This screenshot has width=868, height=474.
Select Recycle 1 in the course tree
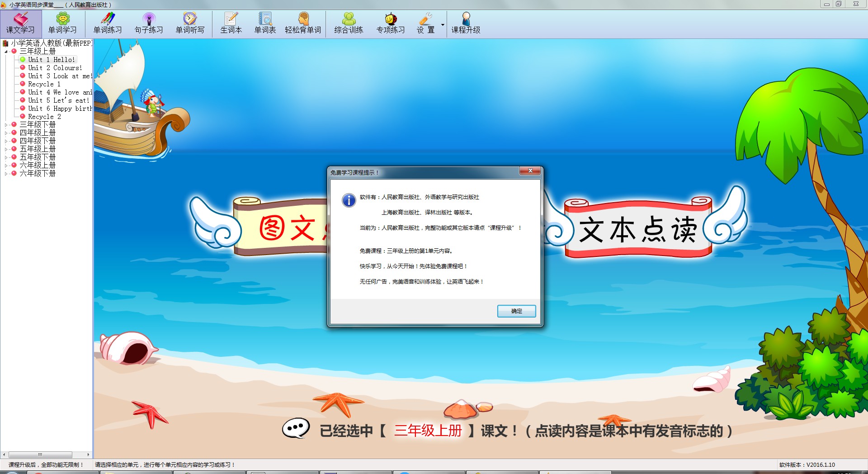[44, 84]
